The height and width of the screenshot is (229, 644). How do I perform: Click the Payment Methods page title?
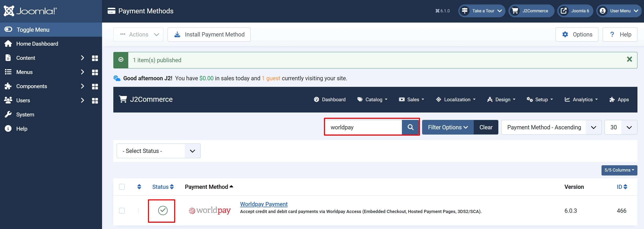[146, 11]
